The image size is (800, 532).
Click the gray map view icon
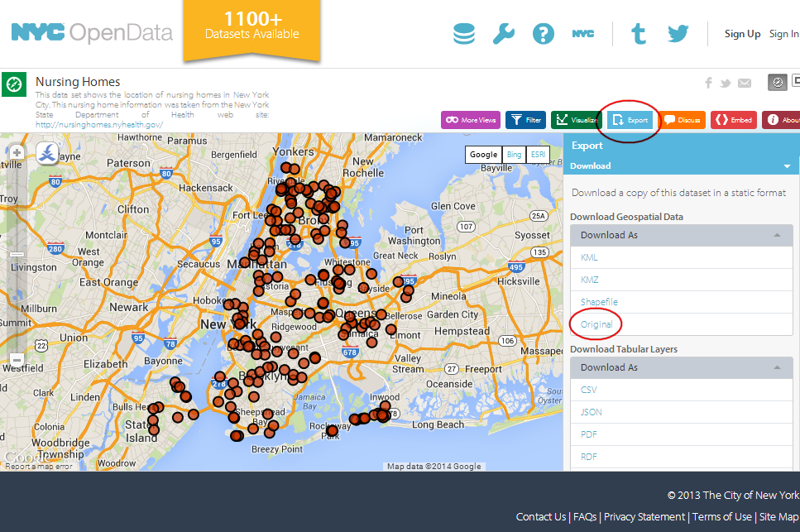tap(778, 82)
